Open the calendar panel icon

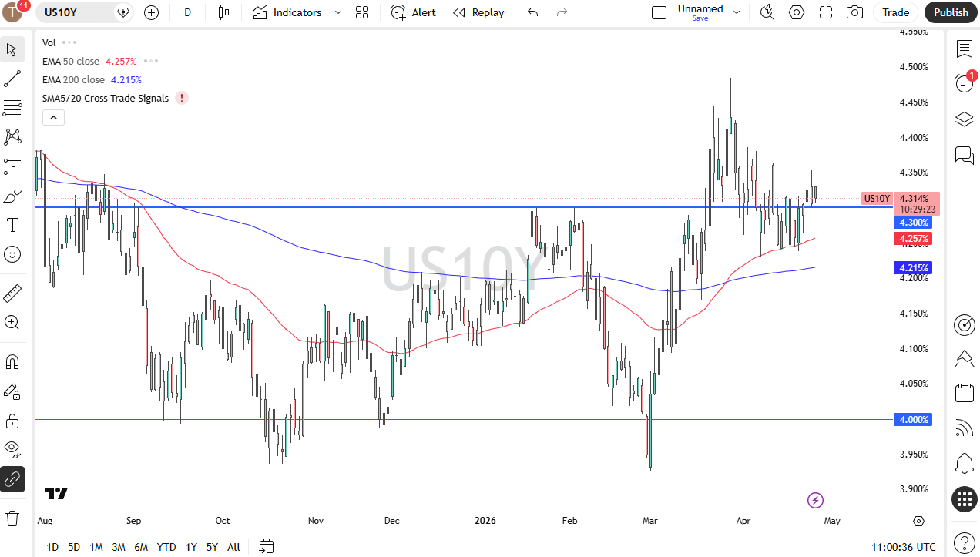[964, 393]
